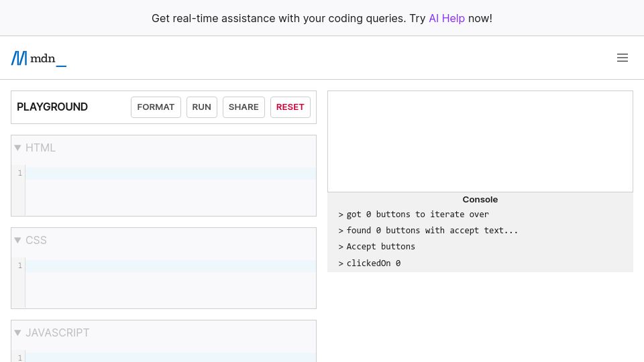Run the playground code
This screenshot has height=362, width=644.
click(x=202, y=107)
